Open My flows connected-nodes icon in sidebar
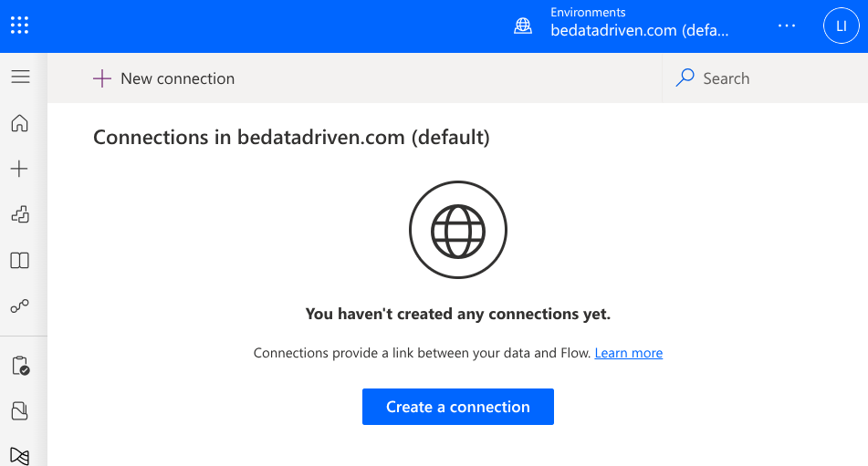Screen dimensions: 868x466 point(20,305)
